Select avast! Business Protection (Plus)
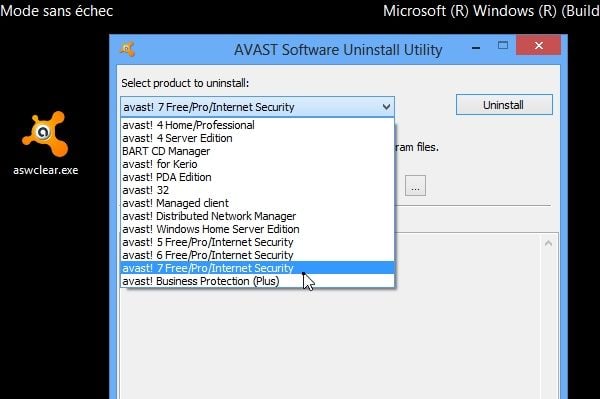The width and height of the screenshot is (600, 399). click(x=257, y=281)
